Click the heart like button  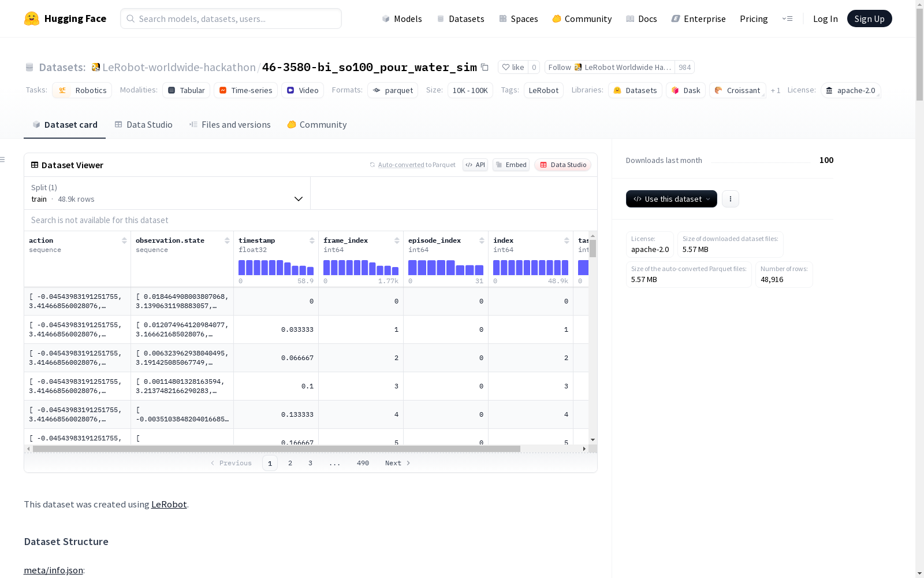[513, 67]
